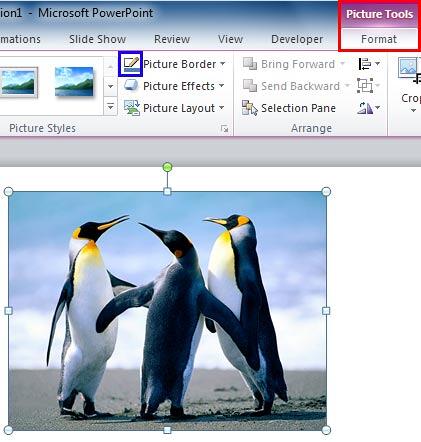Click the Bring Forward label
The image size is (421, 442).
(298, 64)
